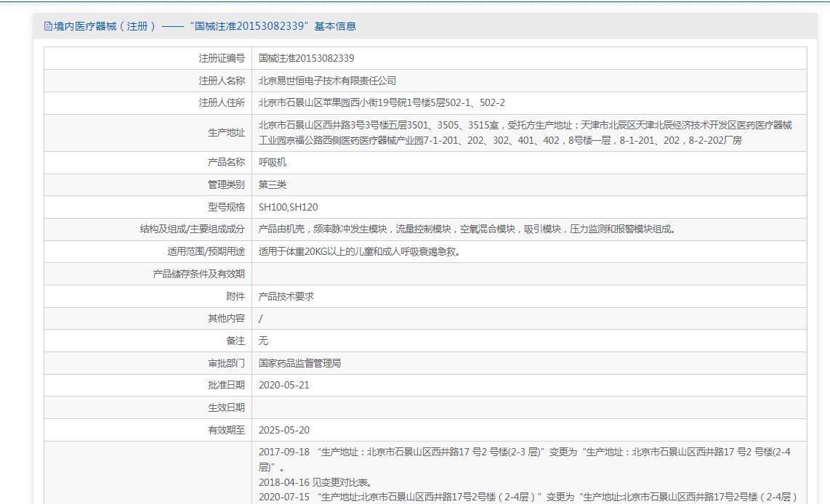830x504 pixels.
Task: Click the document icon in the header
Action: 49,26
